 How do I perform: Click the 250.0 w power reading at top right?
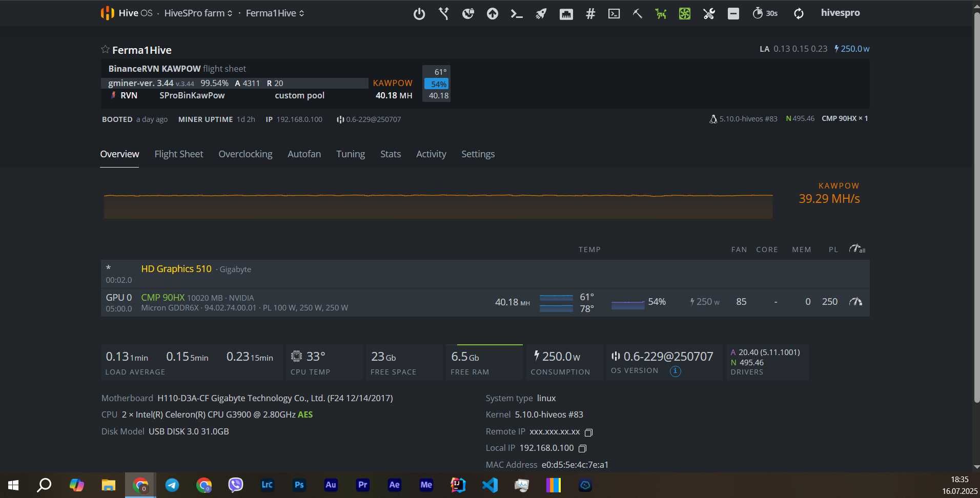tap(852, 49)
